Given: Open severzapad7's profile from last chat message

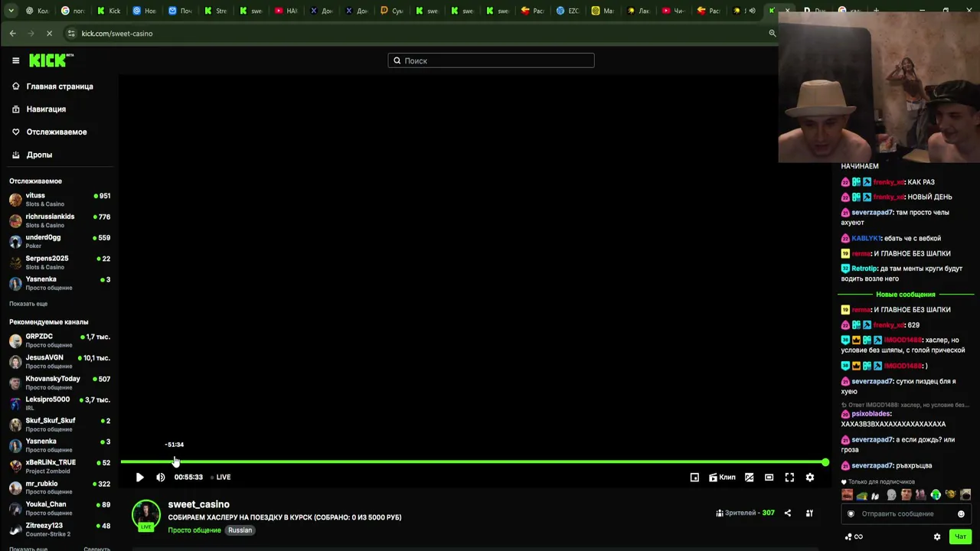Looking at the screenshot, I should (872, 466).
